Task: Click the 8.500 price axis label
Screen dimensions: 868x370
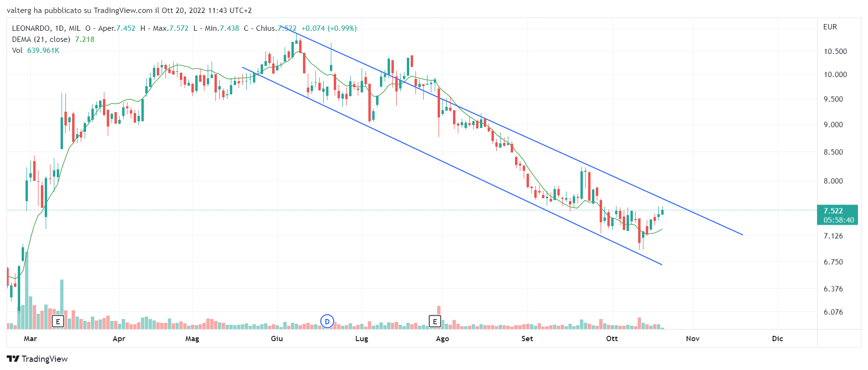Action: point(833,152)
